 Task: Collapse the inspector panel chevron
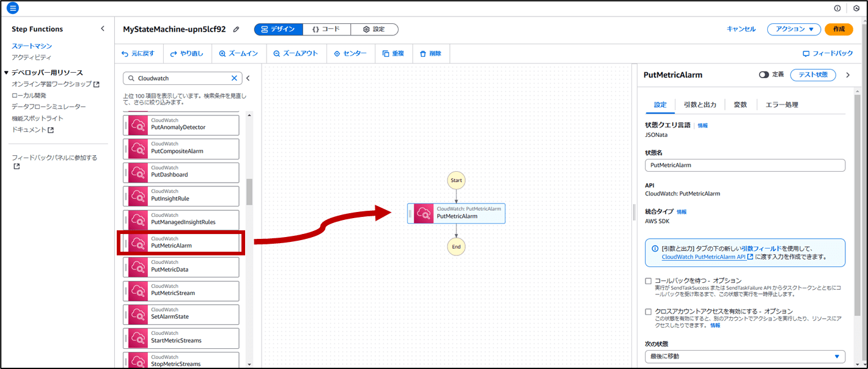848,75
